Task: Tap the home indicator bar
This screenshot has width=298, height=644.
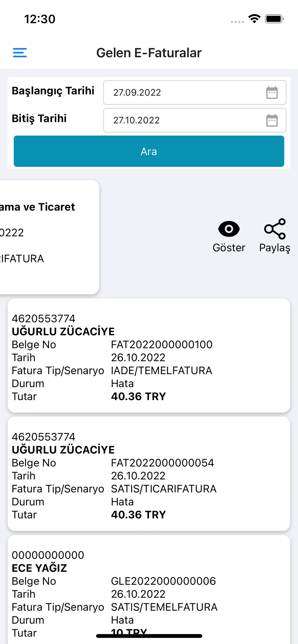Action: 149,636
